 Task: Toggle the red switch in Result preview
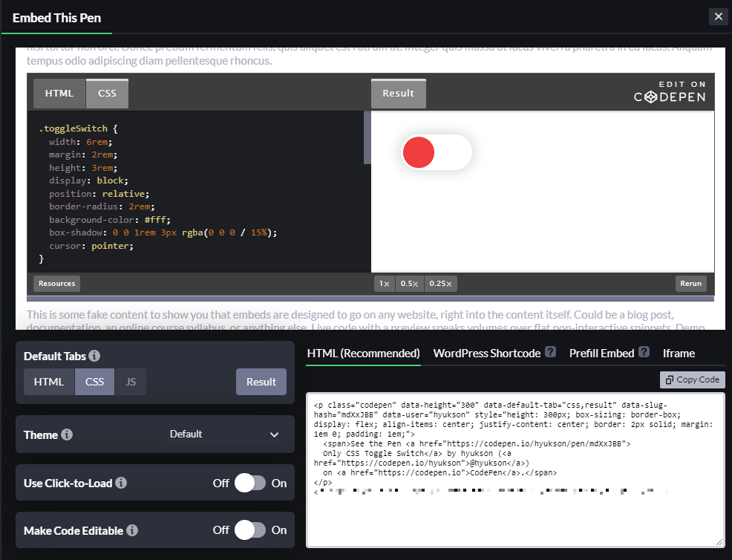[x=437, y=152]
